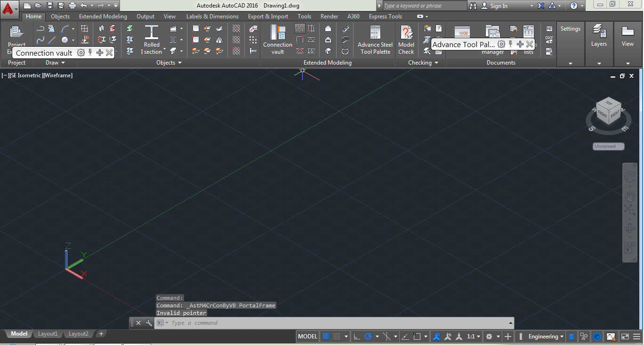Click the MODEL space indicator
Screen dimensions: 644x345
pyautogui.click(x=307, y=336)
